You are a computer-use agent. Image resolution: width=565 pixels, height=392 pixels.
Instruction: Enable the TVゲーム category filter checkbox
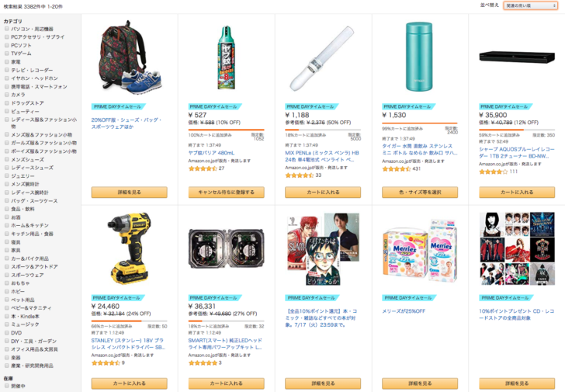[6, 54]
